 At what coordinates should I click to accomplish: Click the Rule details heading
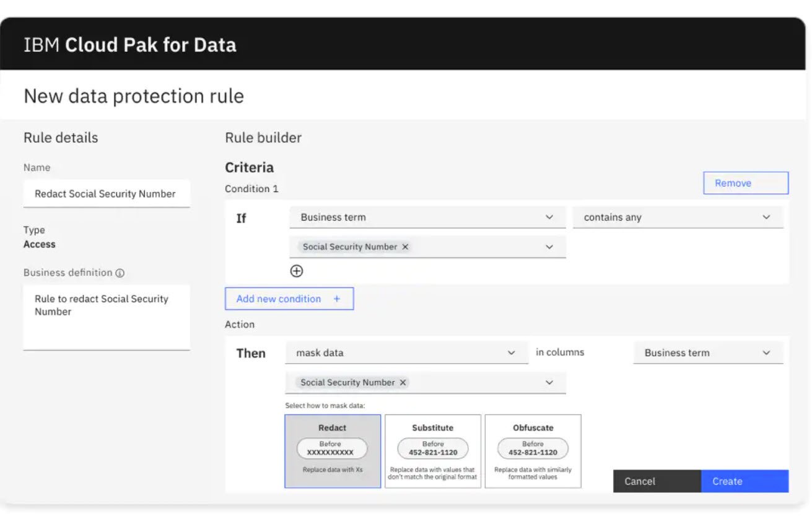[x=61, y=138]
